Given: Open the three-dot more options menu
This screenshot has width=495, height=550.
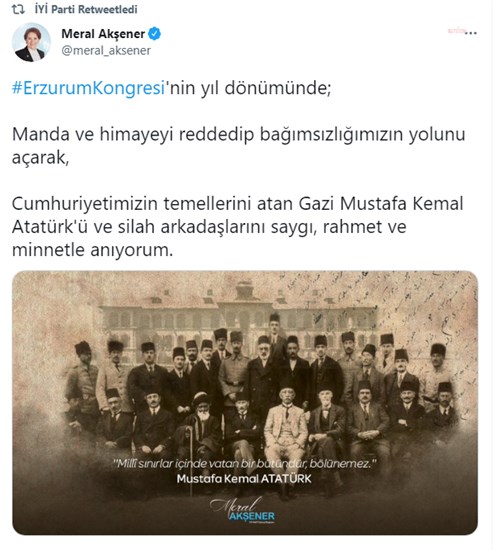Looking at the screenshot, I should [471, 33].
